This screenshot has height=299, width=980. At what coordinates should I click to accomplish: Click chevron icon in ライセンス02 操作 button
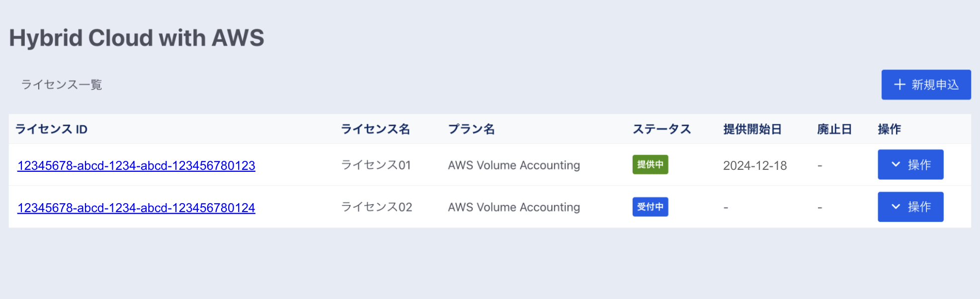[896, 207]
